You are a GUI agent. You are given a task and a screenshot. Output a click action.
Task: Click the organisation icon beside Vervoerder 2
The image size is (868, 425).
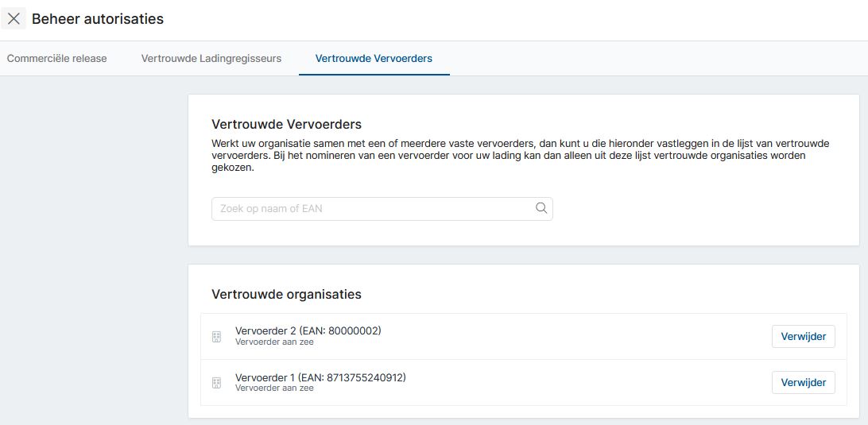pos(216,337)
